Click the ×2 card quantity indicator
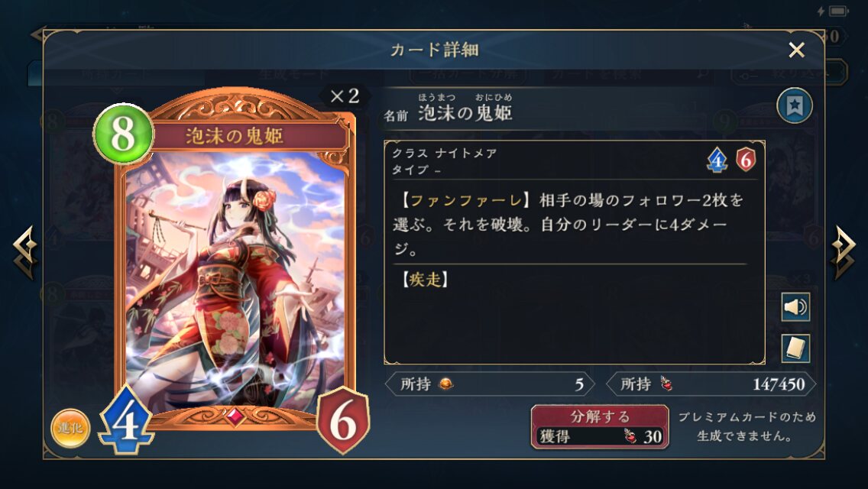868x489 pixels. [345, 96]
